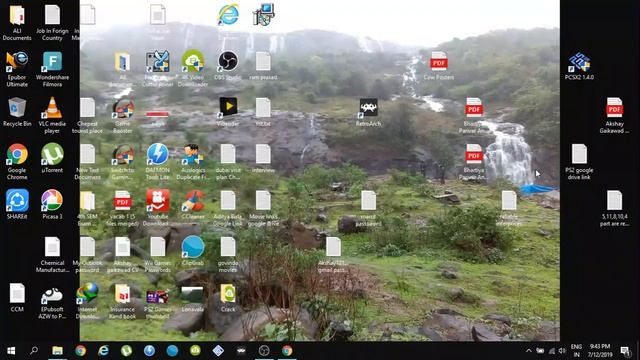The image size is (640, 360).
Task: Open uTorrent from the taskbar
Action: pos(126,351)
